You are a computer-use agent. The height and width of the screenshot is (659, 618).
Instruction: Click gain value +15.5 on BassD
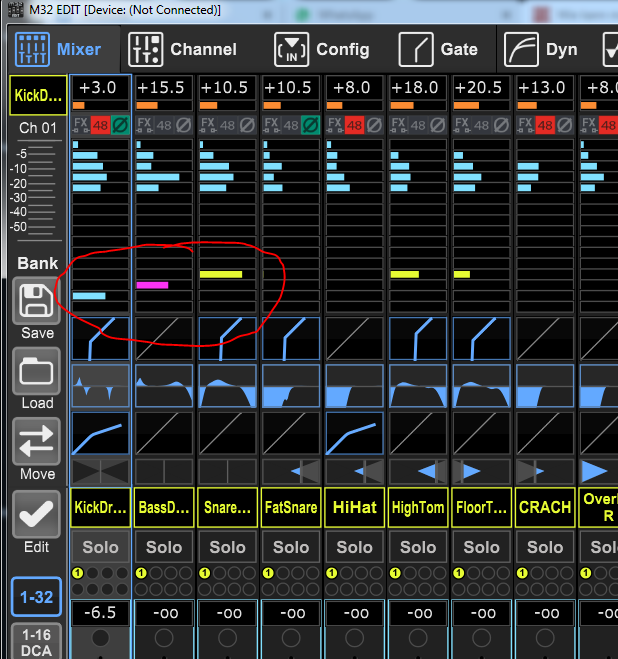[164, 88]
